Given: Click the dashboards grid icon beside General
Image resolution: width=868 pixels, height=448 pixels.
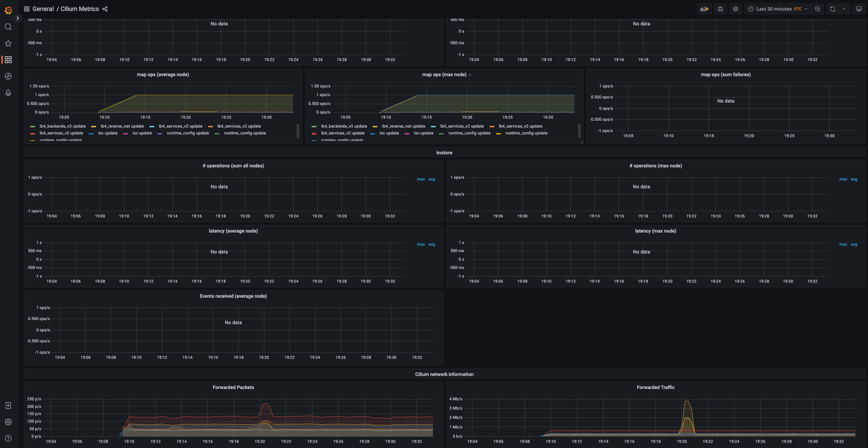Looking at the screenshot, I should (x=27, y=9).
